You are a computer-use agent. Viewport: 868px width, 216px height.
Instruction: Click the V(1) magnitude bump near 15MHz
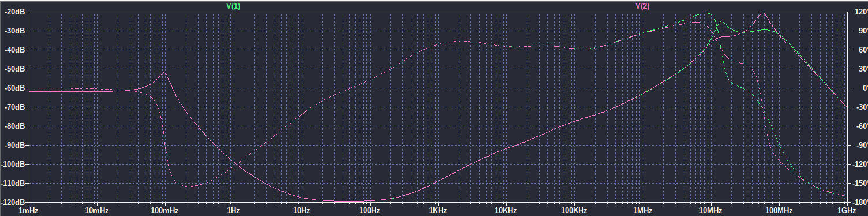(x=721, y=22)
